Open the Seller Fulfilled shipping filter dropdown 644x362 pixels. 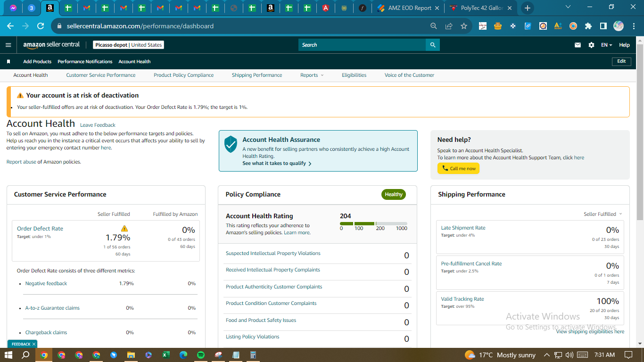[603, 214]
